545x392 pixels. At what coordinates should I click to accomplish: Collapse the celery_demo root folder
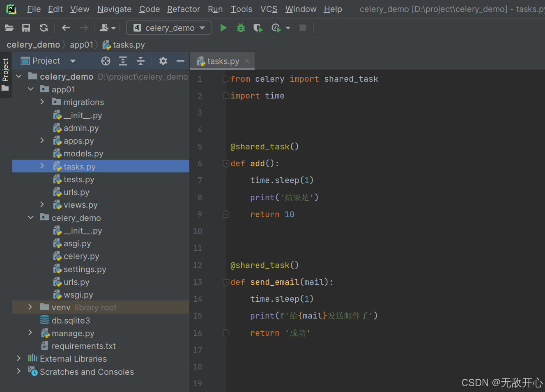(x=19, y=76)
